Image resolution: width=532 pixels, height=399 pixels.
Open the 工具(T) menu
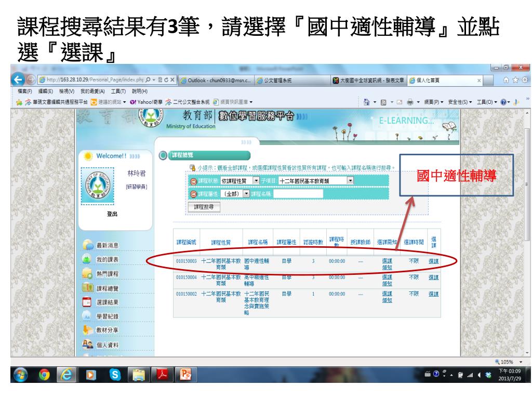click(118, 91)
